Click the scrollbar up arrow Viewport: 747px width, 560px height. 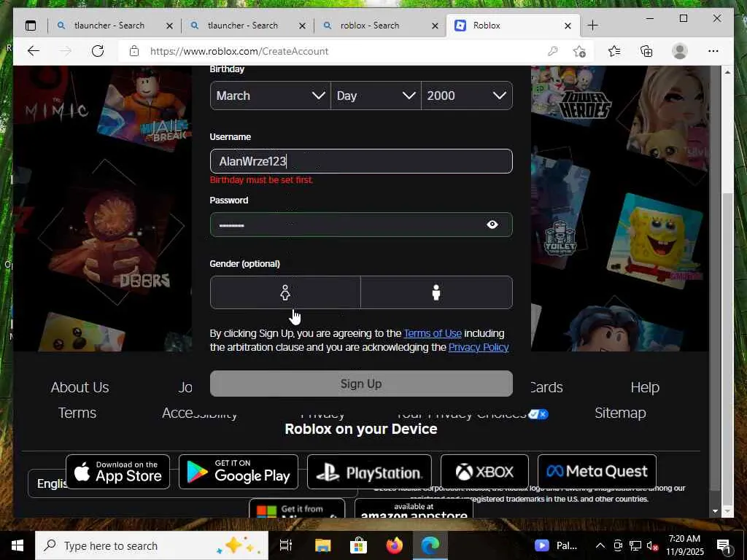727,72
